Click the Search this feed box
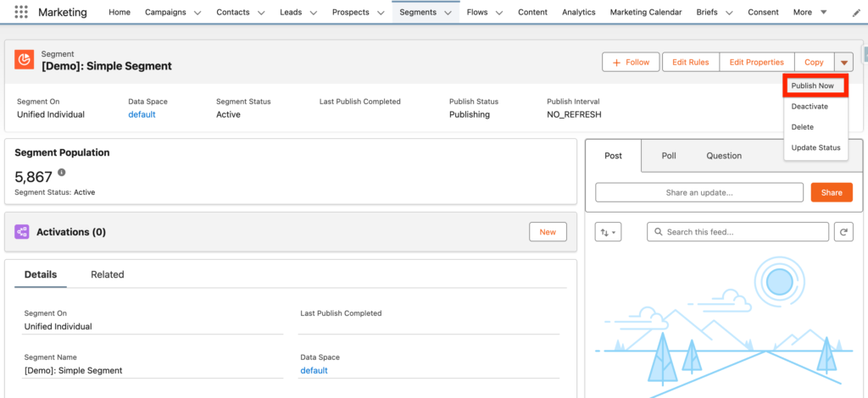Screen dimensions: 868x398 [x=737, y=232]
